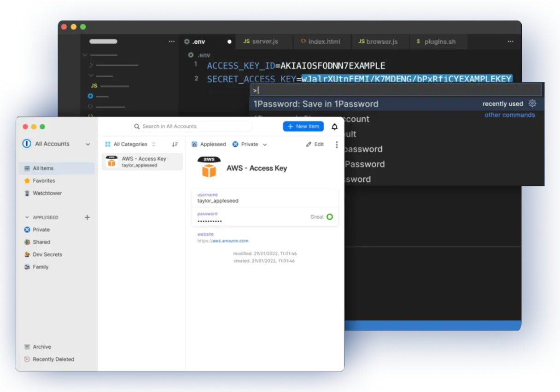The height and width of the screenshot is (392, 560).
Task: Click the All Categories grid icon
Action: (x=108, y=144)
